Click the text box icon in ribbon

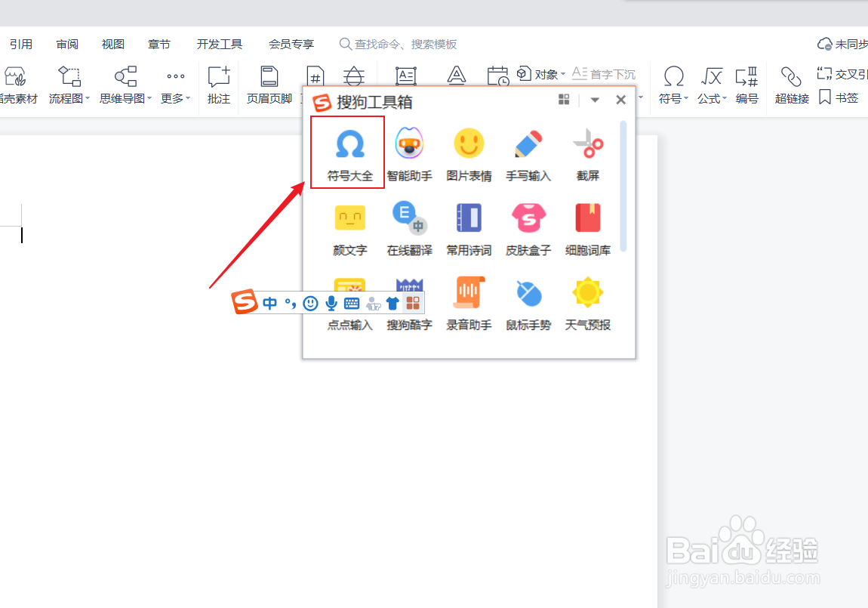click(x=406, y=76)
